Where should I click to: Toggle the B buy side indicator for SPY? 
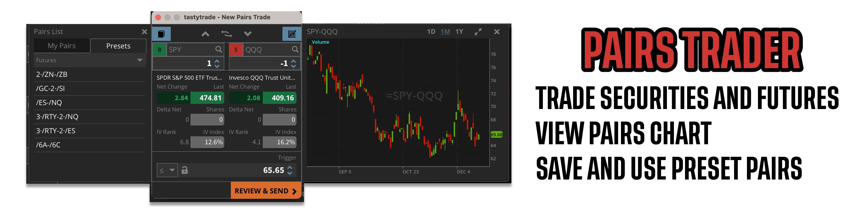tap(160, 49)
